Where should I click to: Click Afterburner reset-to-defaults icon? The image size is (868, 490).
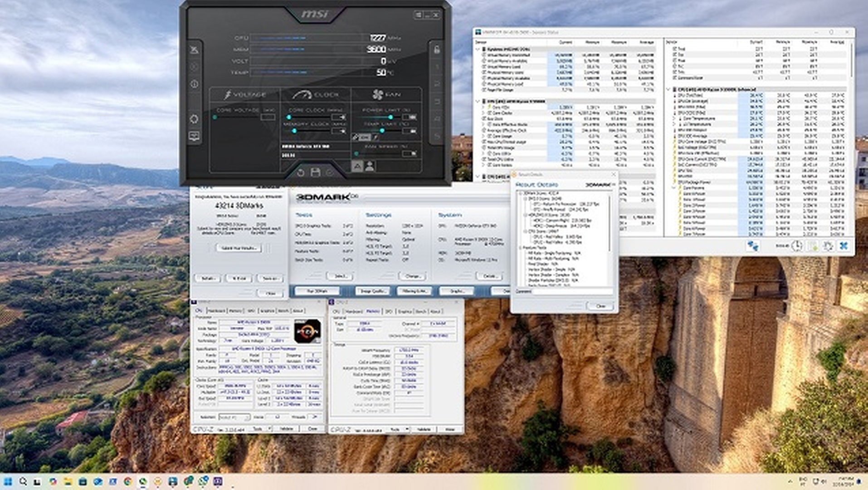tap(301, 172)
